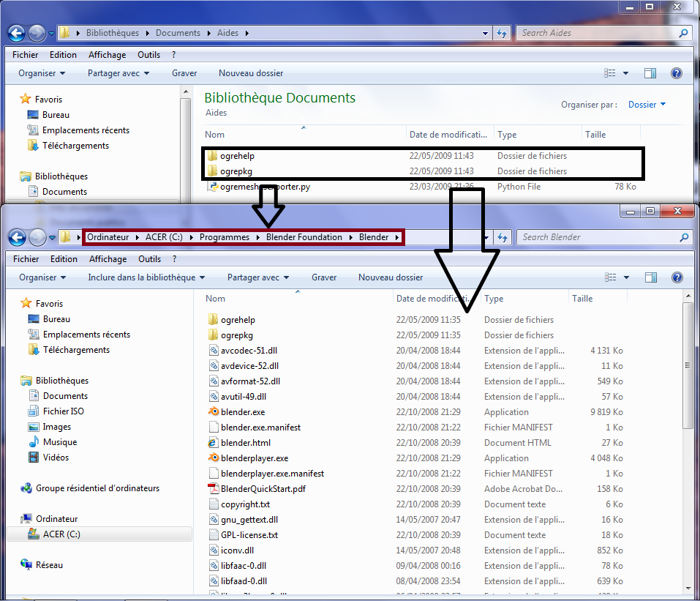The image size is (700, 601).
Task: Open Images library in sidebar
Action: [57, 427]
